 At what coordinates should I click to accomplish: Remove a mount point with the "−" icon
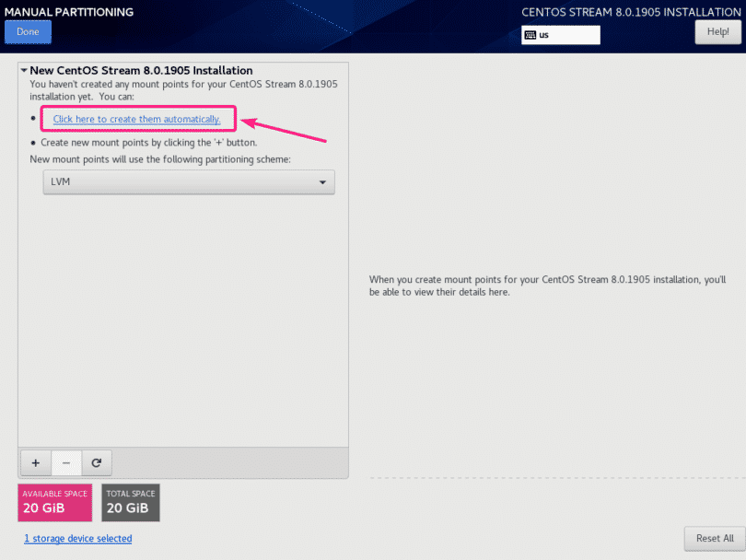tap(66, 462)
